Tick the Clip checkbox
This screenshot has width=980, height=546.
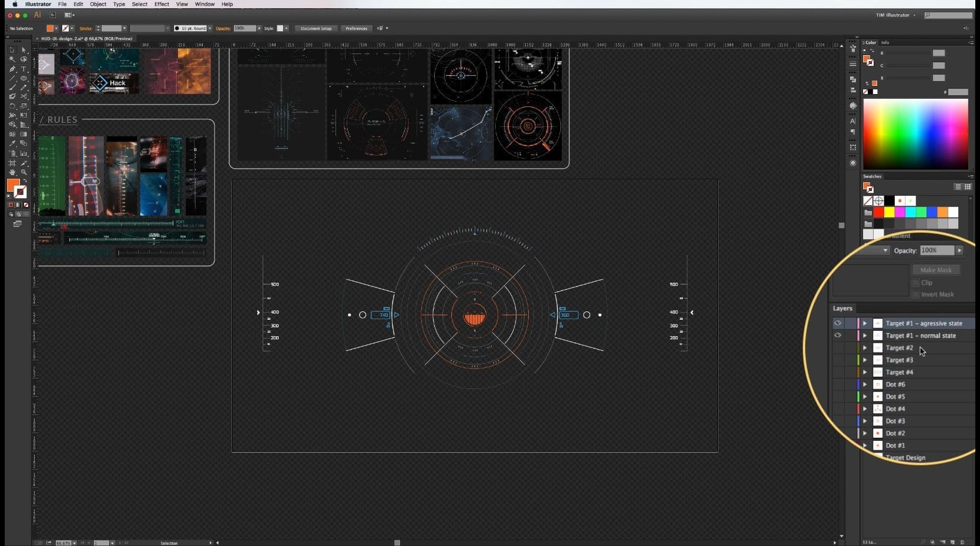[915, 283]
